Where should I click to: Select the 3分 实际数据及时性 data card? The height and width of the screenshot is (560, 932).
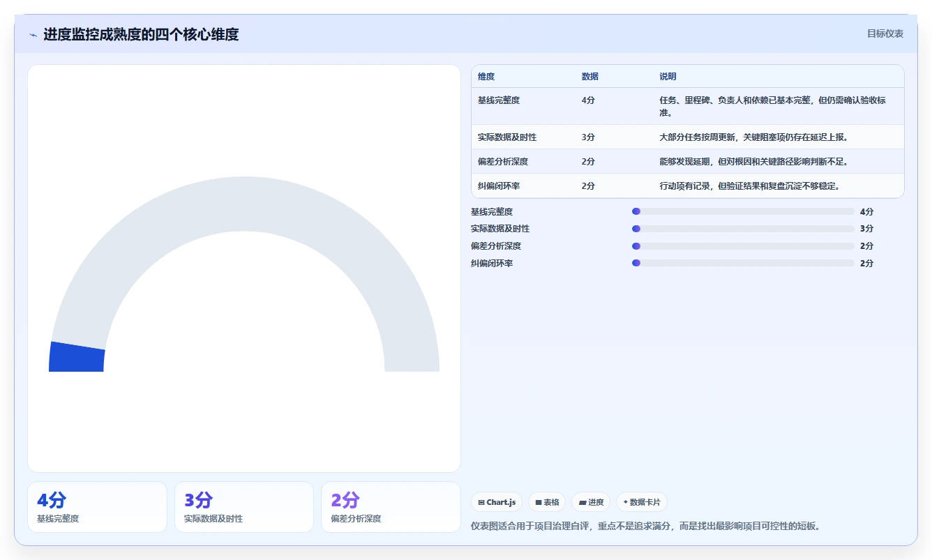pos(244,507)
